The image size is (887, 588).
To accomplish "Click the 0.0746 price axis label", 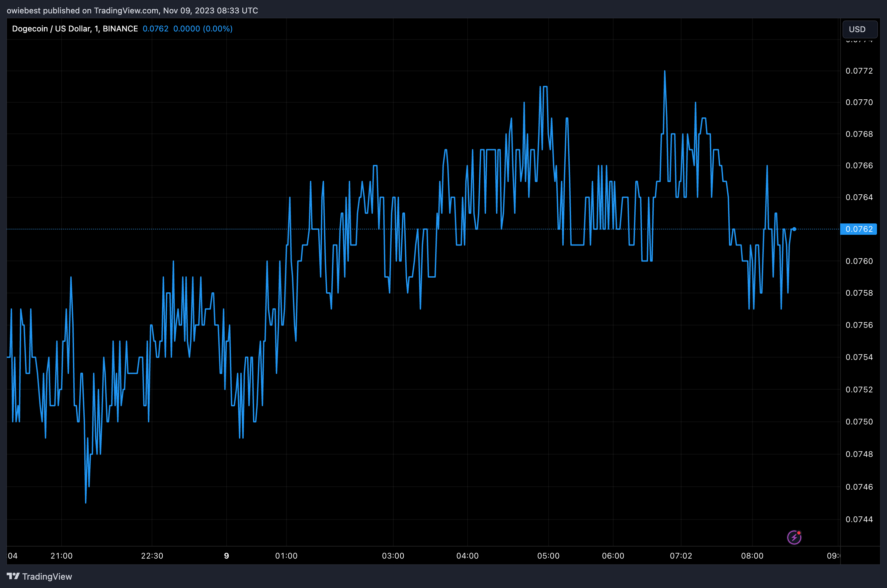I will pyautogui.click(x=859, y=487).
